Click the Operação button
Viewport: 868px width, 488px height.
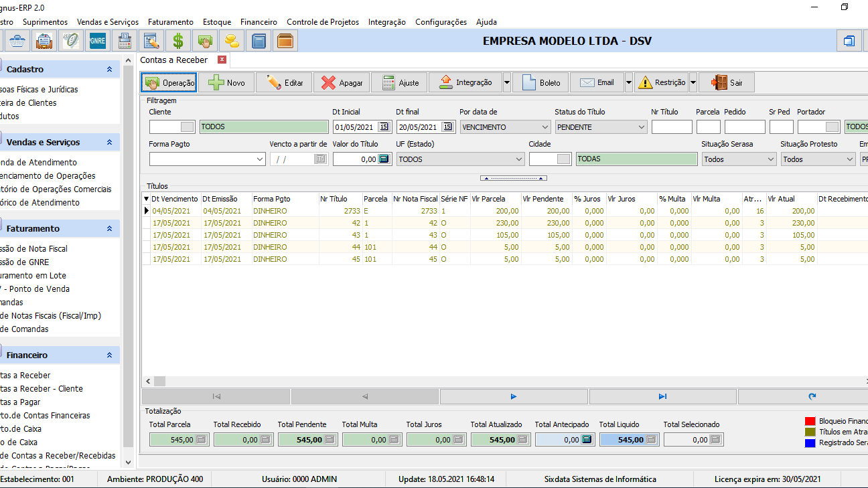[169, 83]
